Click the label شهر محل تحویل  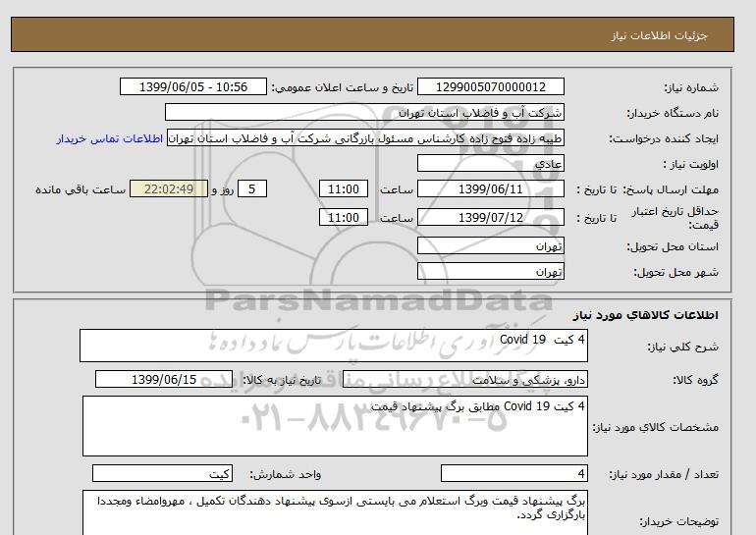point(675,272)
